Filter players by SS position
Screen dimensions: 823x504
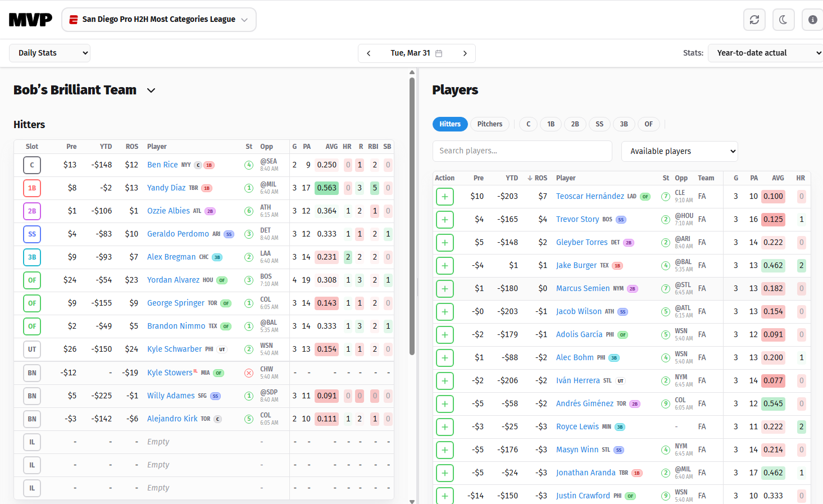coord(599,124)
